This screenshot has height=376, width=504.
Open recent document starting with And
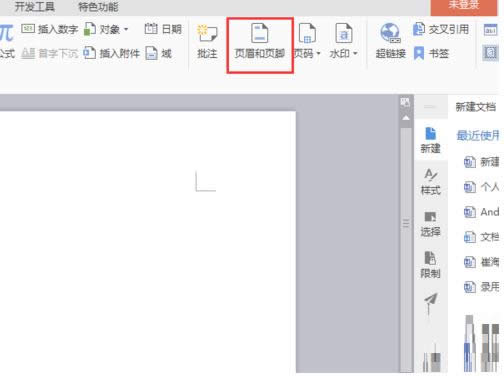tap(481, 212)
